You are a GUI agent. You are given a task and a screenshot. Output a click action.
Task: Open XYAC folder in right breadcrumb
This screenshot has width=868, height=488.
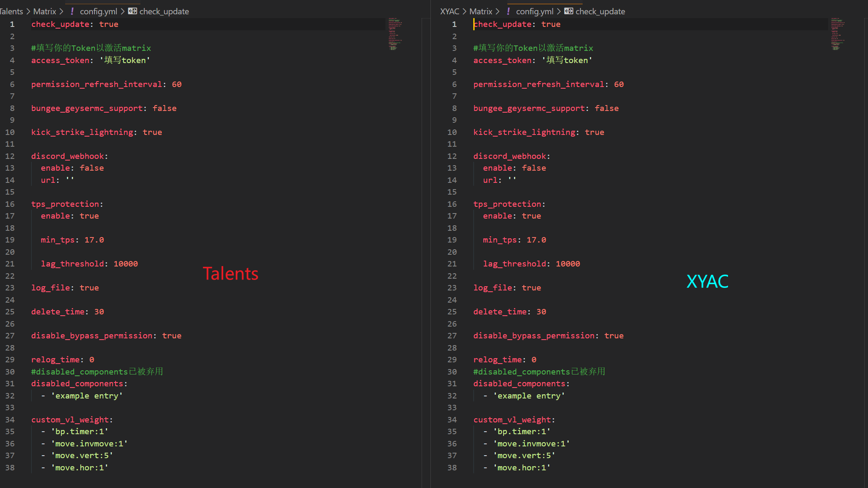click(x=449, y=11)
